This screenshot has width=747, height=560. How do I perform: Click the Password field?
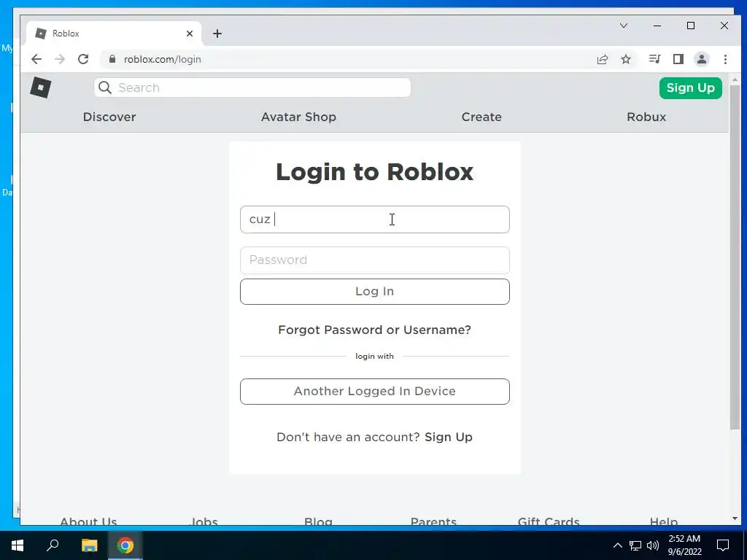point(374,260)
